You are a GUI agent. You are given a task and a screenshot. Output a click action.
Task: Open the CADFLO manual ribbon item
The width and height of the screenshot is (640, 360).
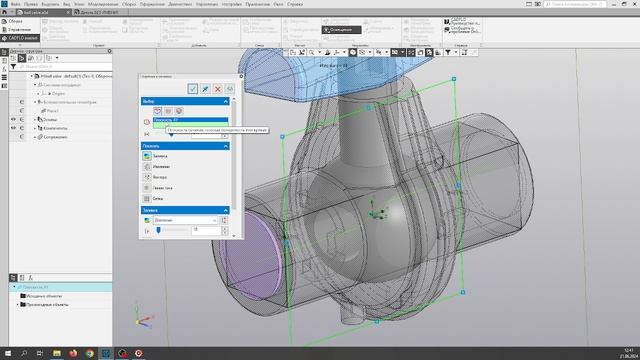coord(462,22)
